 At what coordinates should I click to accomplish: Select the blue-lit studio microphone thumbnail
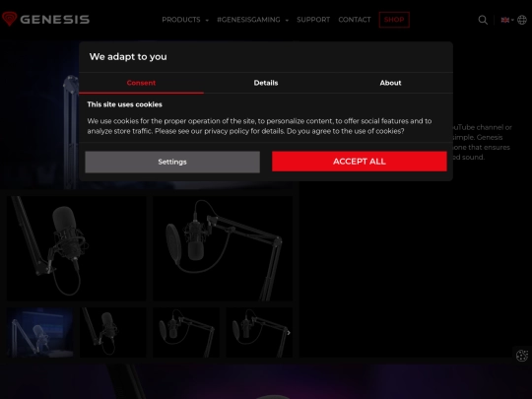[x=39, y=332]
